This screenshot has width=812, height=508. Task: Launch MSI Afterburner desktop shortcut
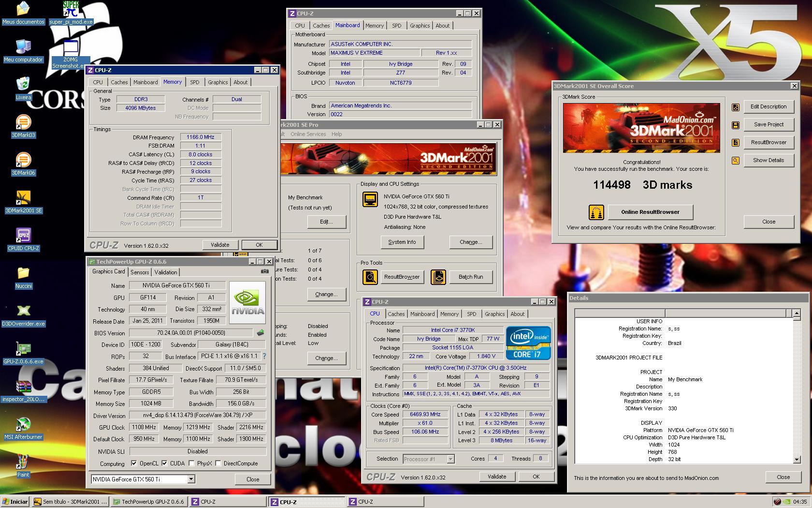[x=23, y=428]
